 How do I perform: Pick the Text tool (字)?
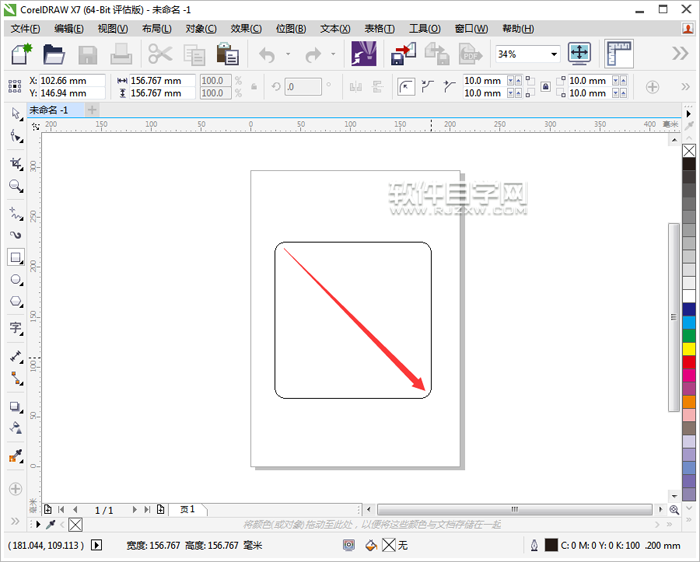pyautogui.click(x=15, y=328)
